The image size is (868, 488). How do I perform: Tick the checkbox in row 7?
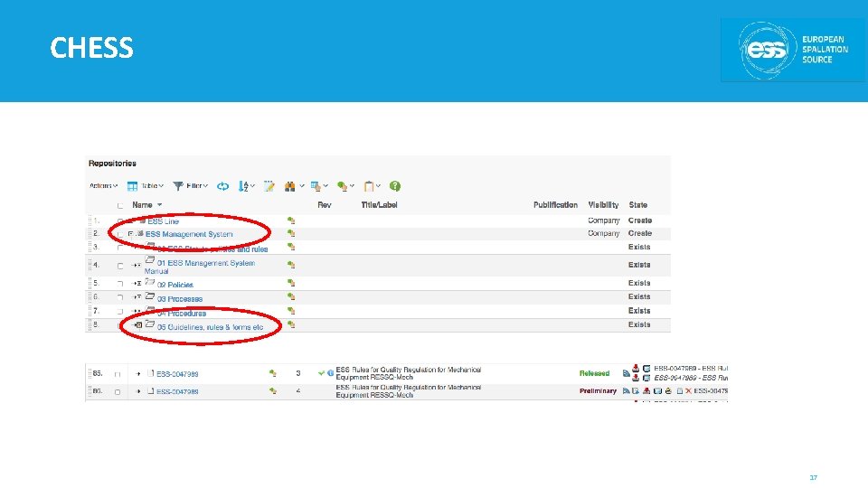coord(120,312)
